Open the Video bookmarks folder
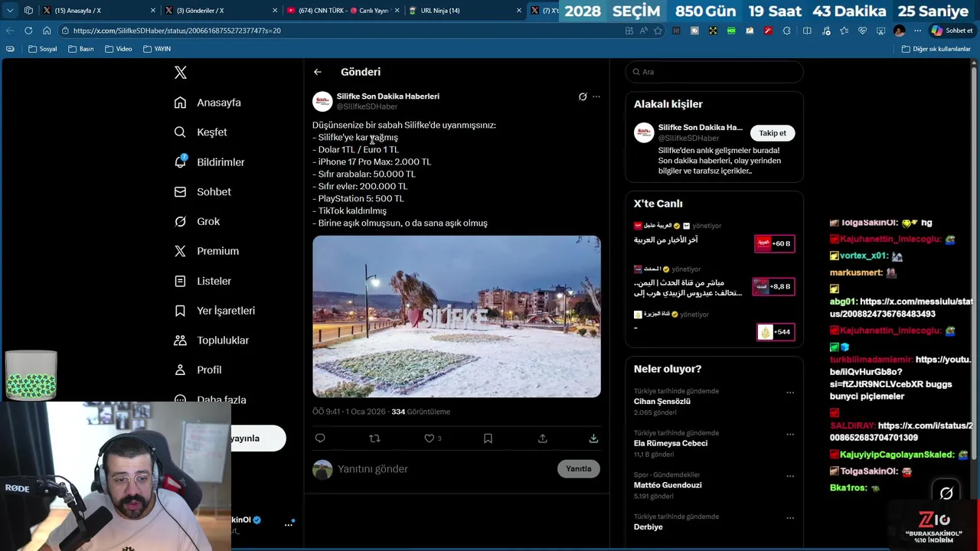980x551 pixels. click(x=119, y=49)
